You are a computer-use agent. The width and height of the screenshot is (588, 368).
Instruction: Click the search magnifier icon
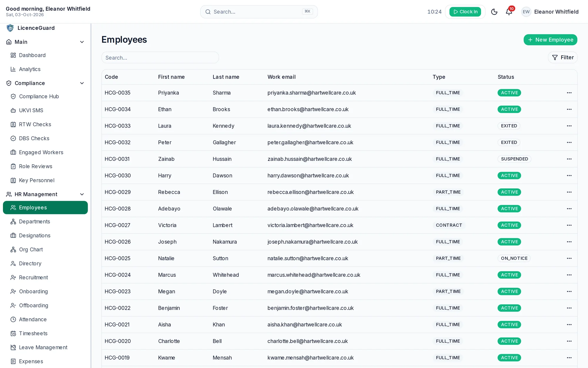coord(208,12)
